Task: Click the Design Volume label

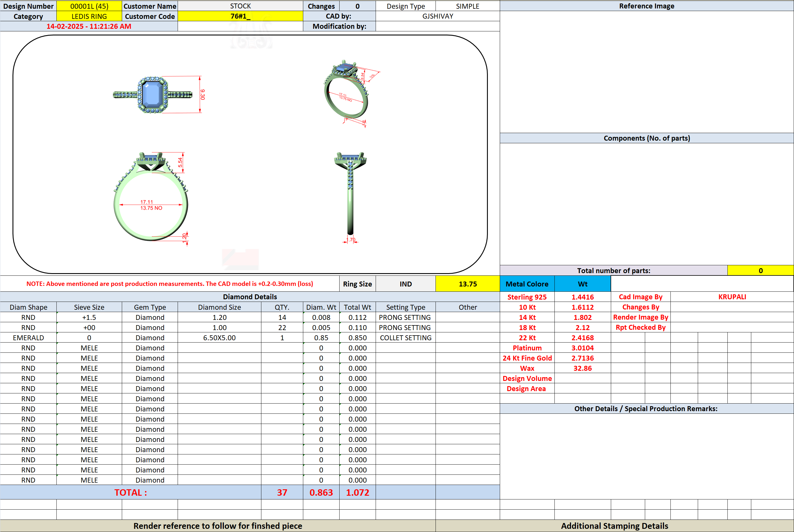Action: pos(527,378)
